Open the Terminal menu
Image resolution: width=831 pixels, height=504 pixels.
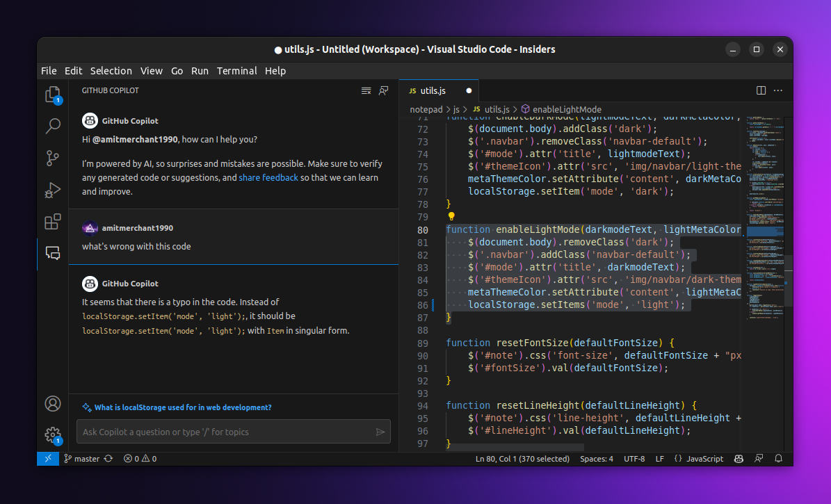pos(236,70)
